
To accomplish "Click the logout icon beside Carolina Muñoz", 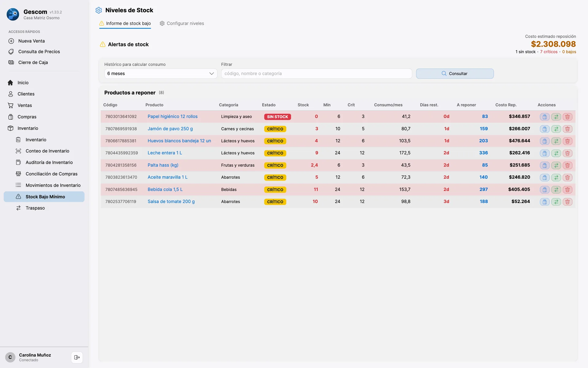I will 77,357.
